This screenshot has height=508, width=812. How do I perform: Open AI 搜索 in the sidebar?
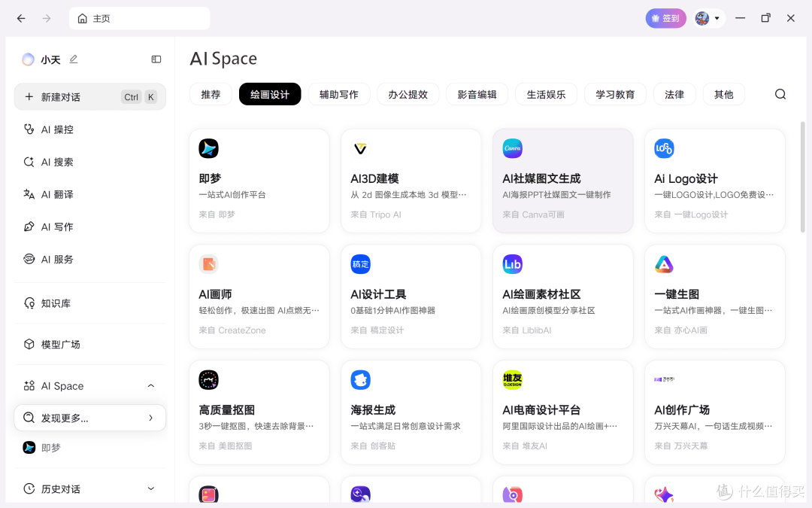(x=89, y=163)
